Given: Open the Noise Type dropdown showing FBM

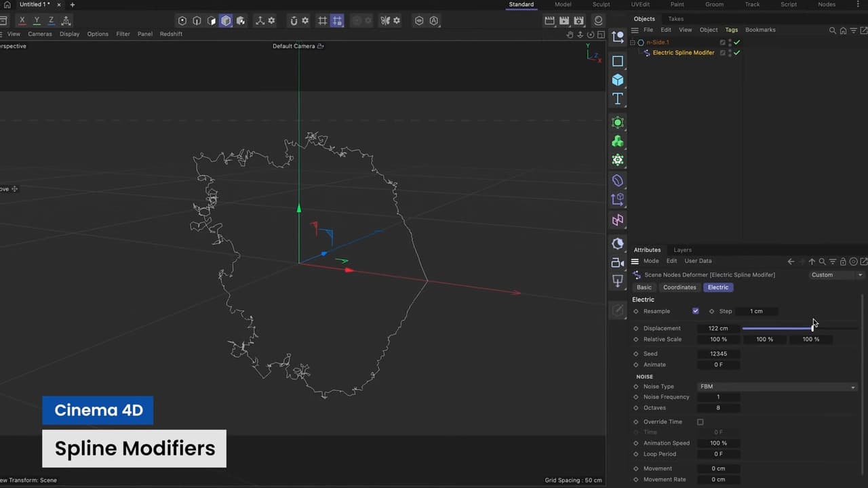Looking at the screenshot, I should click(x=777, y=386).
